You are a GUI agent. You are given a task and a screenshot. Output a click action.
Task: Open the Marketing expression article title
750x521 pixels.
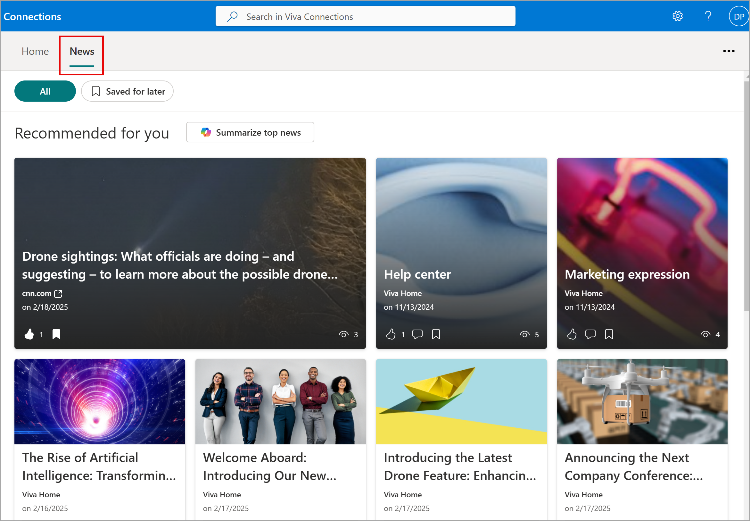(x=627, y=275)
